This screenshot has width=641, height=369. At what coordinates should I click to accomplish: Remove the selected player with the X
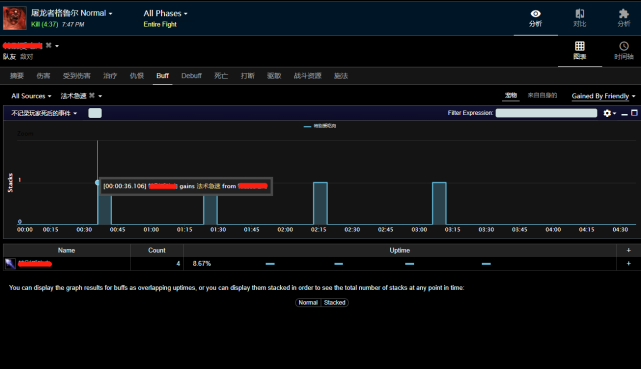(48, 45)
